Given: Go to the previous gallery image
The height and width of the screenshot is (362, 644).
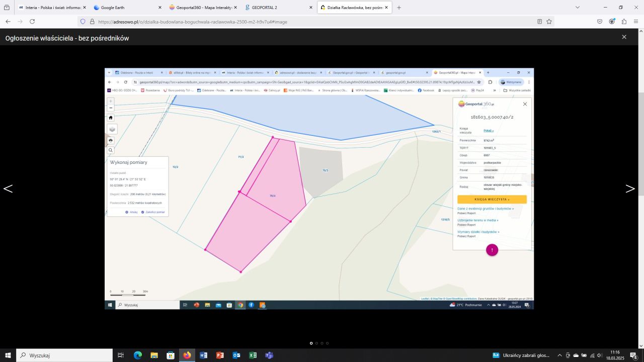Looking at the screenshot, I should [8, 189].
